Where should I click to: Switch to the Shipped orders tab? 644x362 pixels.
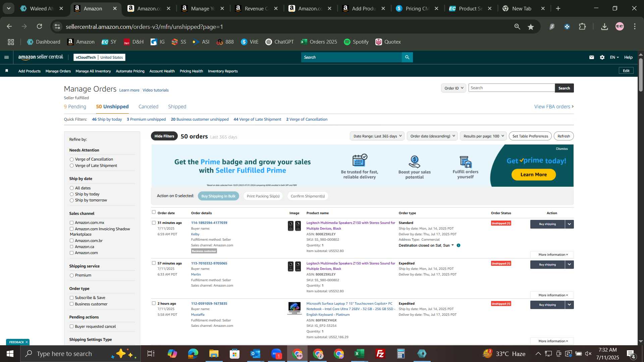pos(177,107)
